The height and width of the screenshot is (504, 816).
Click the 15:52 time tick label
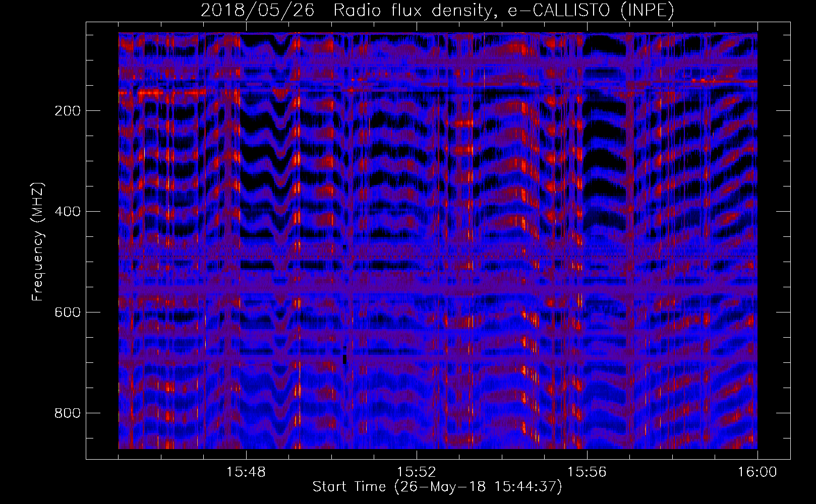click(x=417, y=472)
